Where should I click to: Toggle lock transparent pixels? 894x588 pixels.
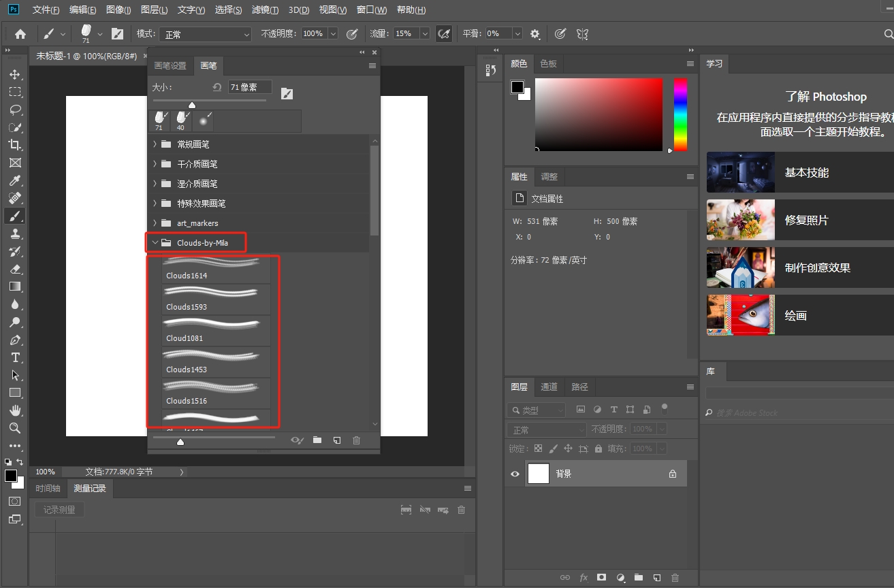click(538, 448)
